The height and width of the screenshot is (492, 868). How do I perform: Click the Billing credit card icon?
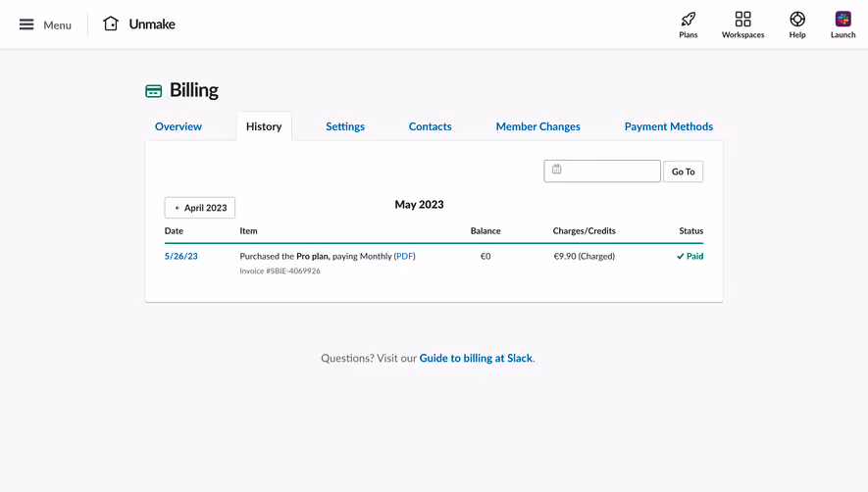tap(153, 91)
